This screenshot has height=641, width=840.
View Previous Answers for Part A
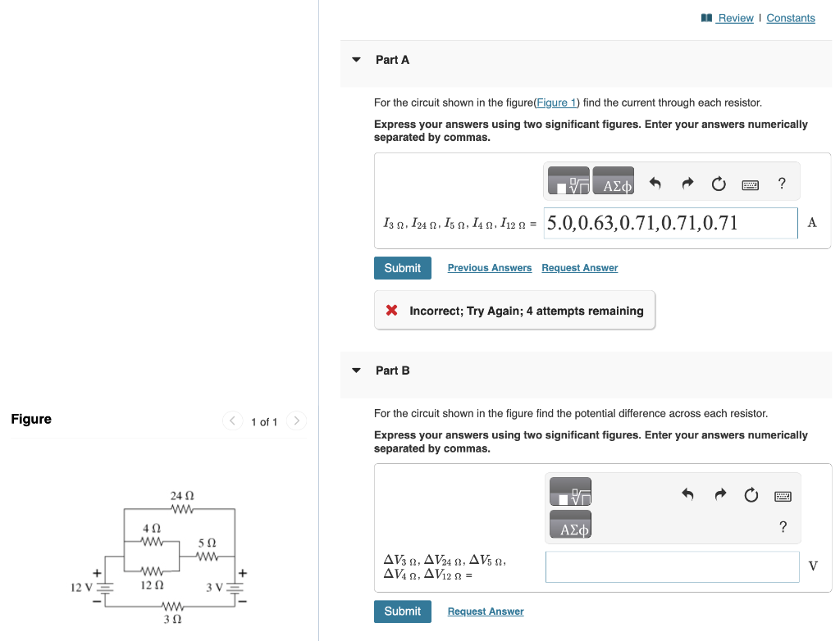coord(489,267)
